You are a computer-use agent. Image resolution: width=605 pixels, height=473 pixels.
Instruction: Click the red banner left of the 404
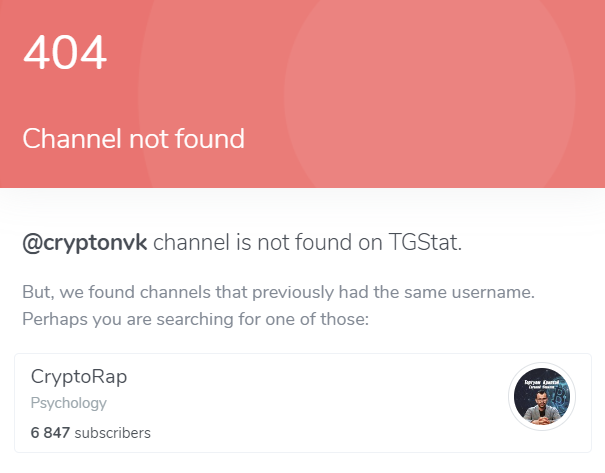coord(11,52)
